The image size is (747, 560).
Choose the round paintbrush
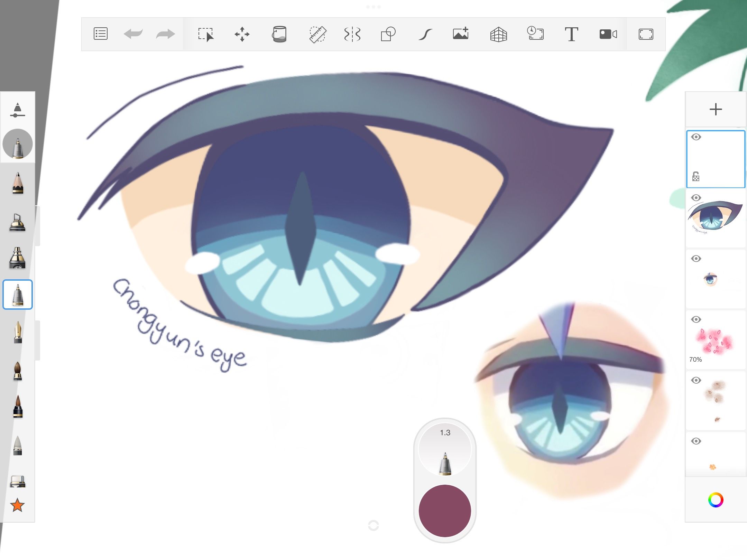(x=18, y=371)
